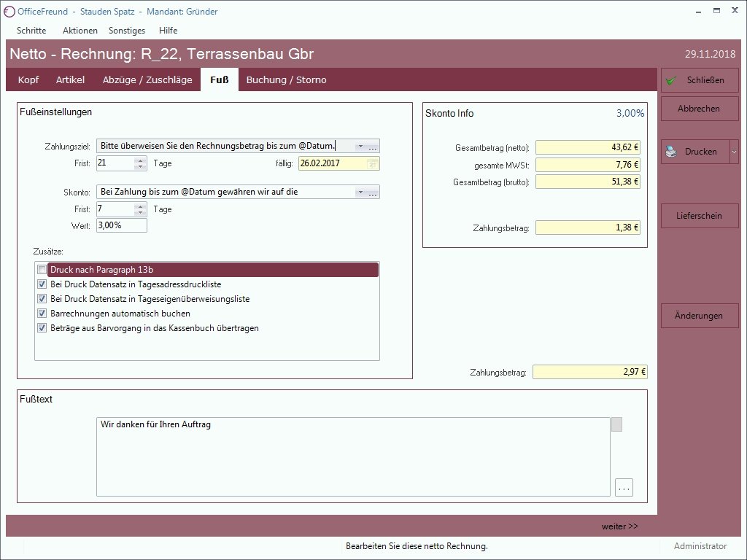Open ellipsis editor for Zahlungsziel text

click(x=373, y=146)
